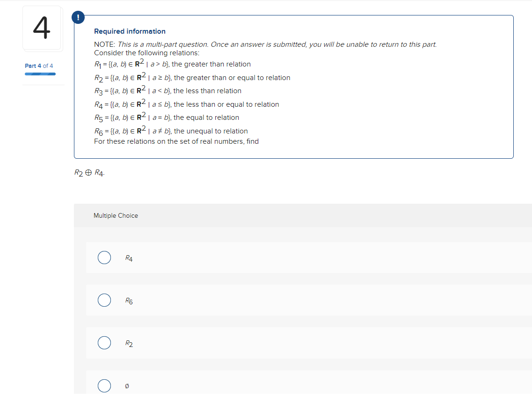Click the R2 ⊕ R4 question text
Screen dimensions: 532x398
90,173
